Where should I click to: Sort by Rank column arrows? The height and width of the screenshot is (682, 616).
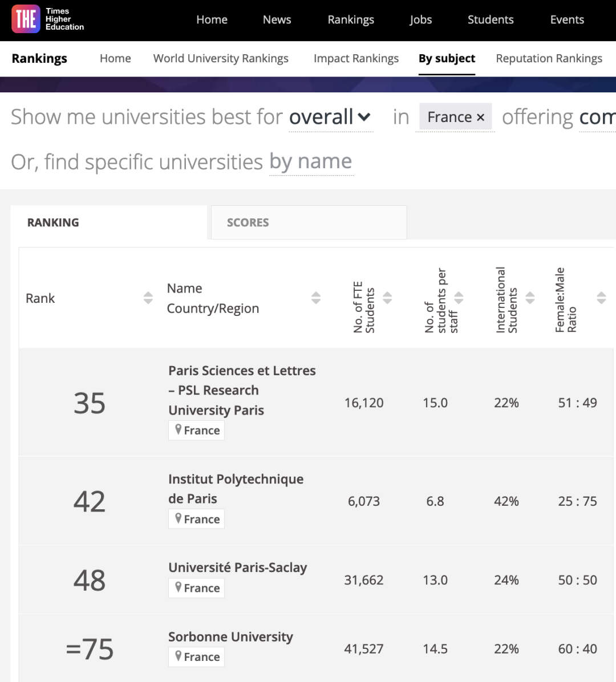click(148, 298)
